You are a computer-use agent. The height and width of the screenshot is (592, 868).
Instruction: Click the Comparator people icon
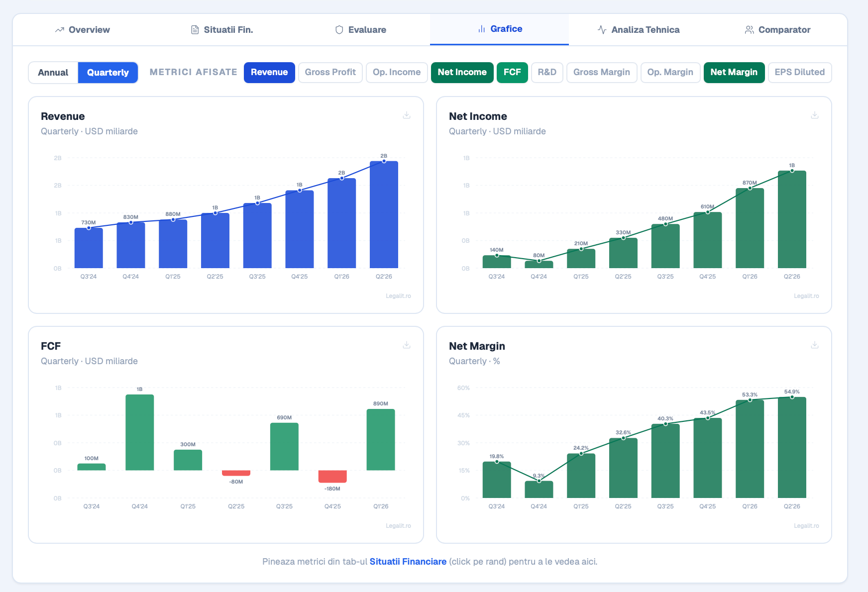pos(749,30)
